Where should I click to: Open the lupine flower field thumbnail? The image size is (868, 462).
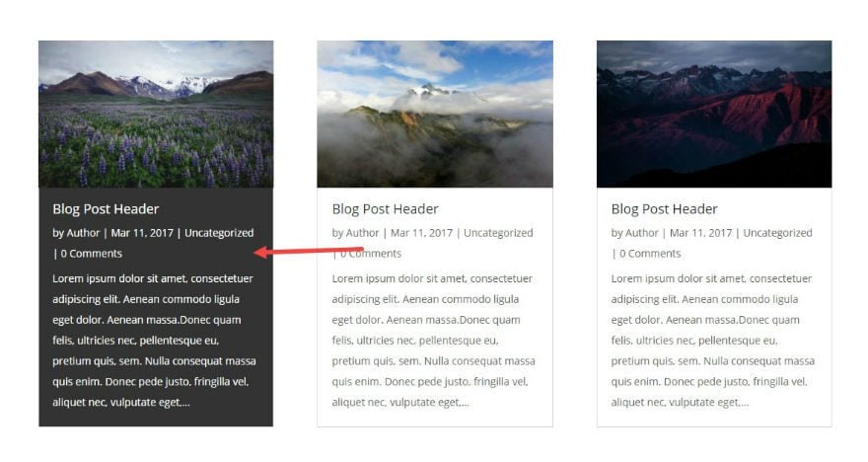pos(156,115)
